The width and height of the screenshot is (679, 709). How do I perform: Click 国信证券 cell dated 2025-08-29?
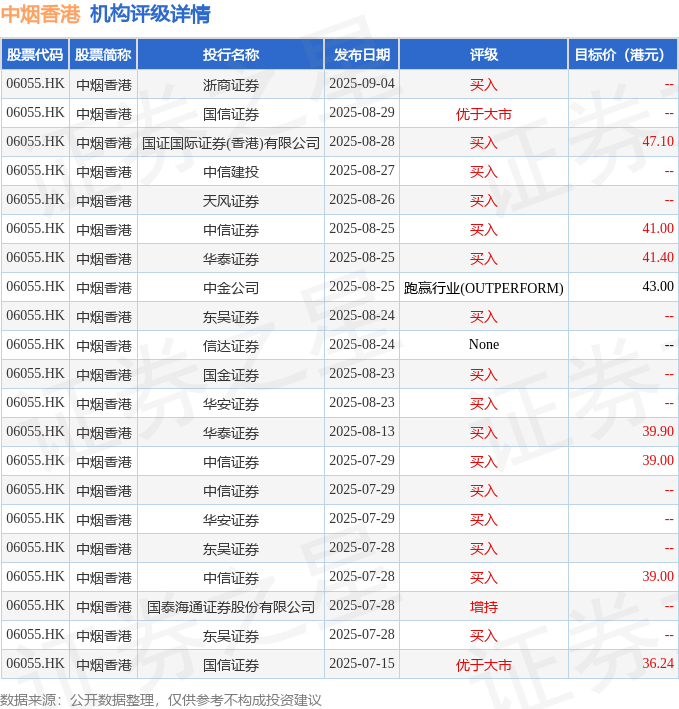pos(231,113)
